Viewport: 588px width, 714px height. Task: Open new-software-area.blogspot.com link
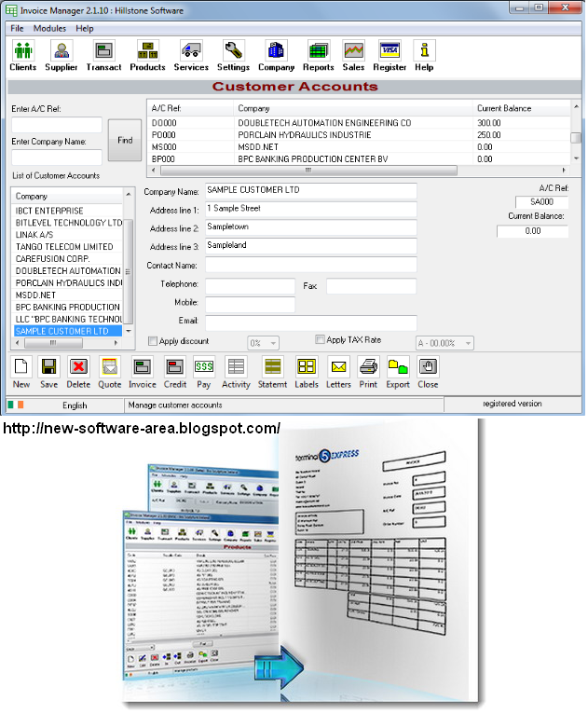tap(142, 428)
